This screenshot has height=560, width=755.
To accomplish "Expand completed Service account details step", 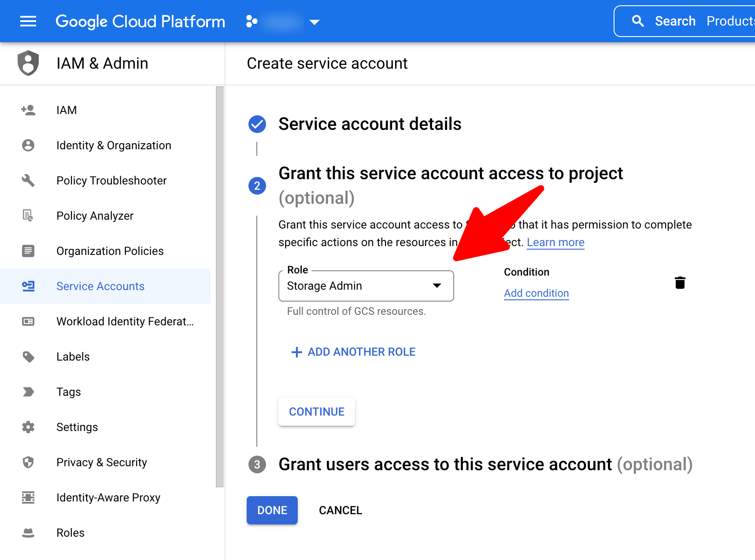I will (x=370, y=124).
